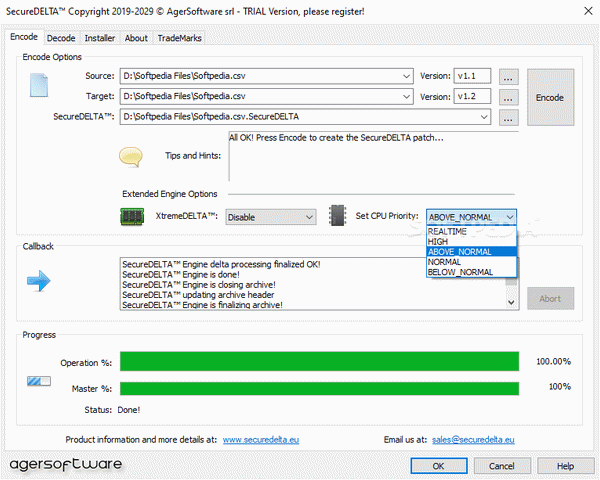
Task: Click the OK button
Action: pyautogui.click(x=439, y=466)
